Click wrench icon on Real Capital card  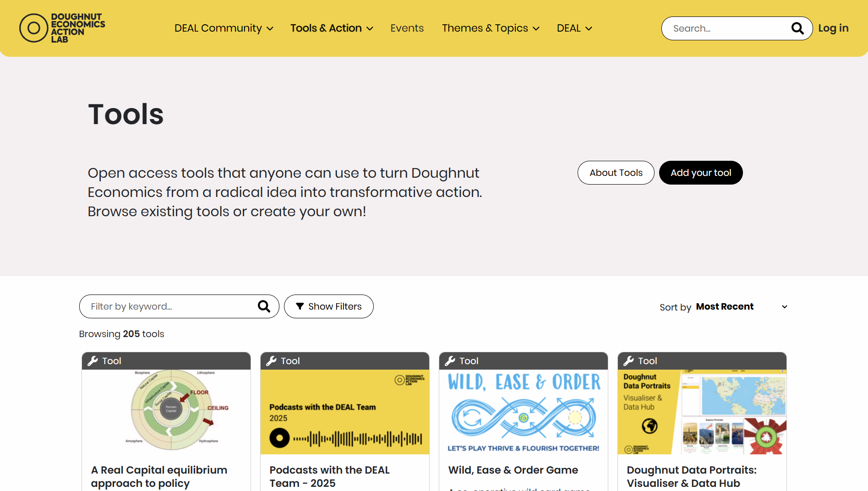pyautogui.click(x=93, y=361)
